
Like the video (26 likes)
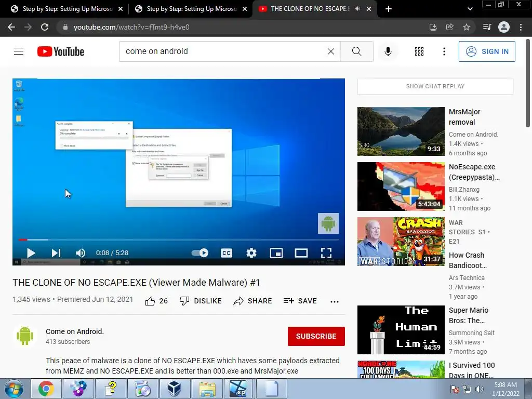point(156,301)
